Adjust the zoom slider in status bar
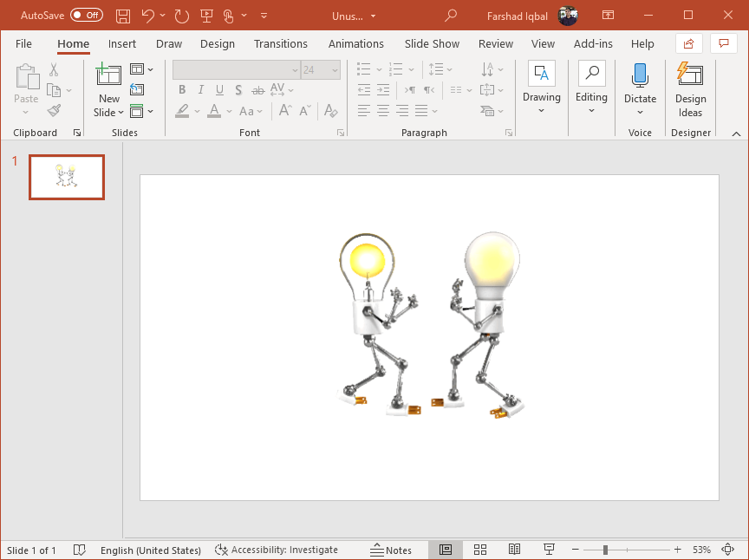Screen dimensions: 749x560 pos(605,550)
